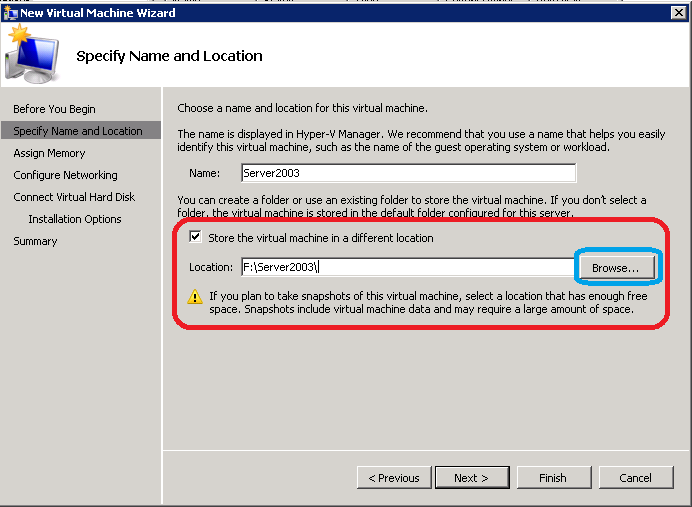This screenshot has width=692, height=507.
Task: Click the < Previous button
Action: pyautogui.click(x=394, y=478)
